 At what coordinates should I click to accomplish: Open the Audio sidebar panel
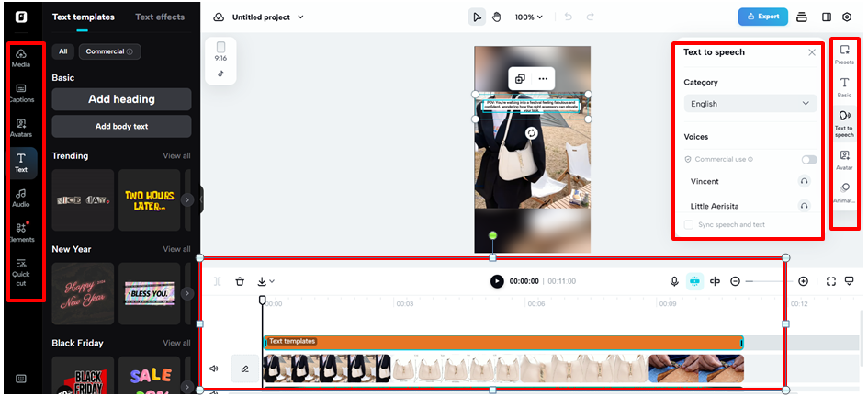pyautogui.click(x=20, y=198)
